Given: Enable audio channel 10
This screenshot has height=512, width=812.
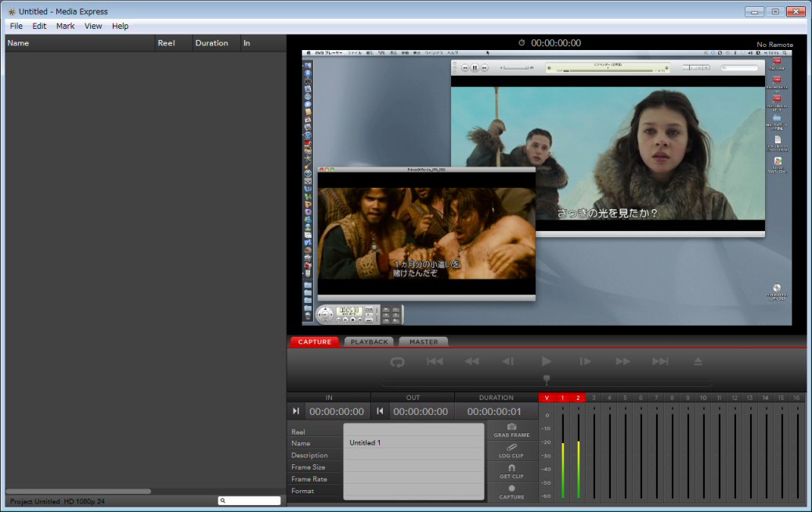Looking at the screenshot, I should coord(703,398).
